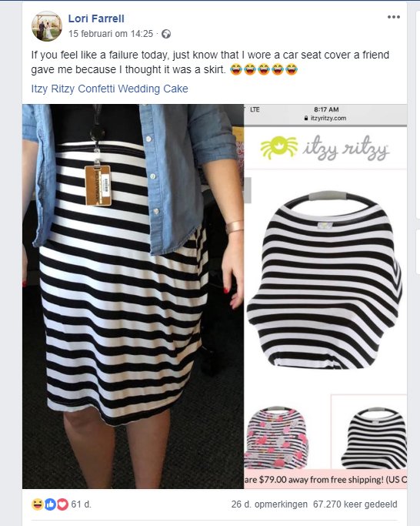Open the post options three-dot menu
Viewport: 420px width, 526px height.
click(394, 17)
